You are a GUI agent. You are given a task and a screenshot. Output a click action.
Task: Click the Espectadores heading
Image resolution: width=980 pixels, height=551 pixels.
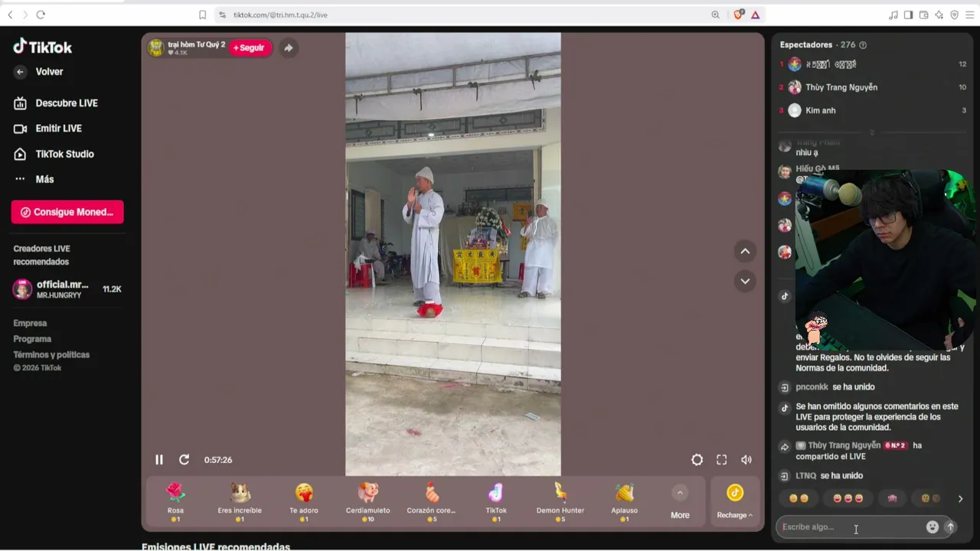tap(805, 45)
